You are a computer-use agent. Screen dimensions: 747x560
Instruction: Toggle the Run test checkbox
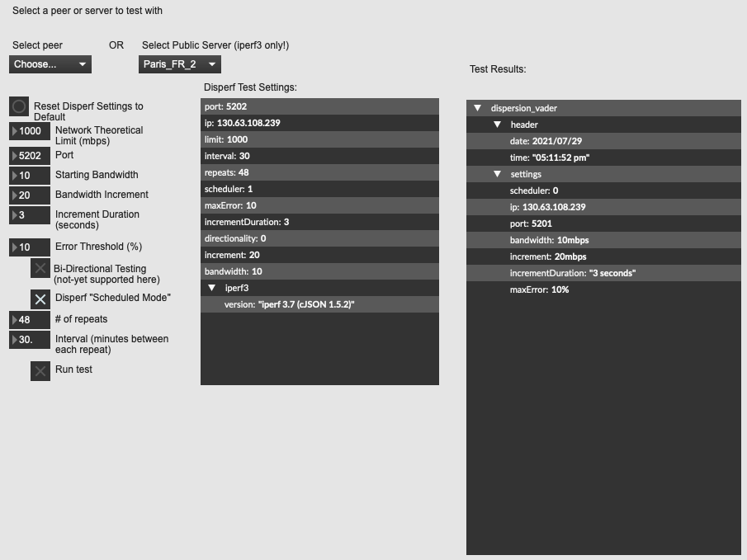(x=40, y=370)
